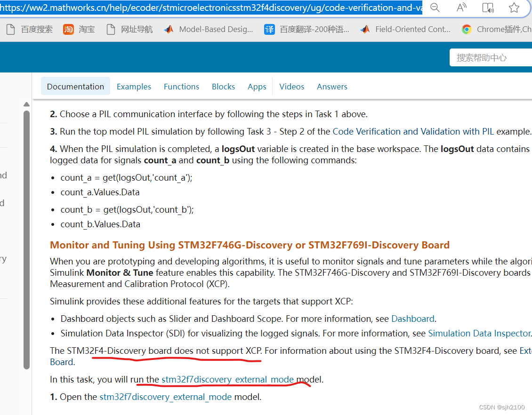Open stm32f7discovery_external_mode link in step 1

[166, 397]
